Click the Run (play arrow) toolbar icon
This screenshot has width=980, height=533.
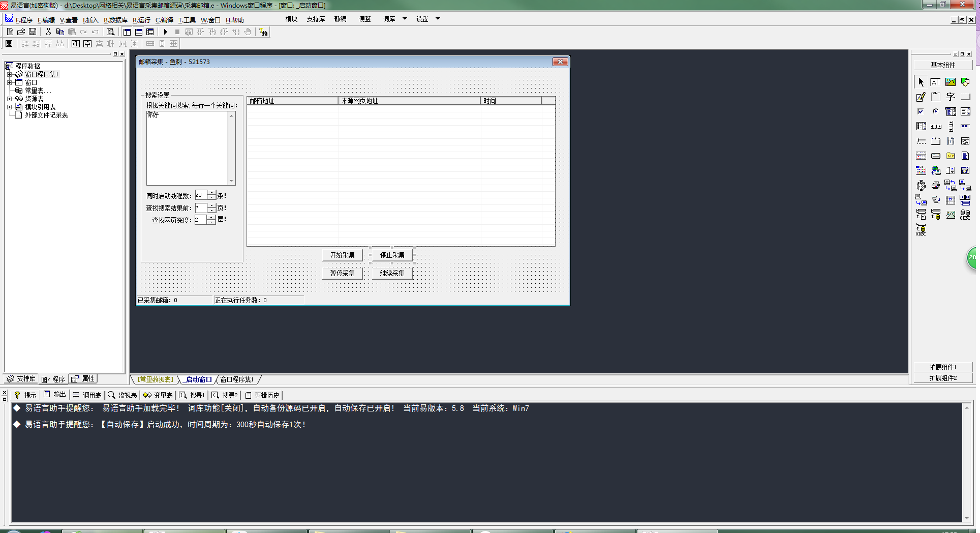pyautogui.click(x=165, y=32)
